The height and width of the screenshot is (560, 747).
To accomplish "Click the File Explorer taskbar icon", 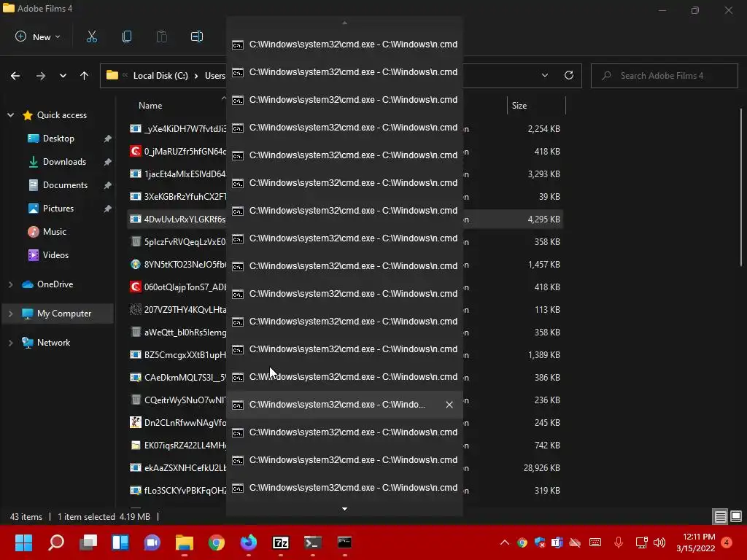I will click(185, 542).
